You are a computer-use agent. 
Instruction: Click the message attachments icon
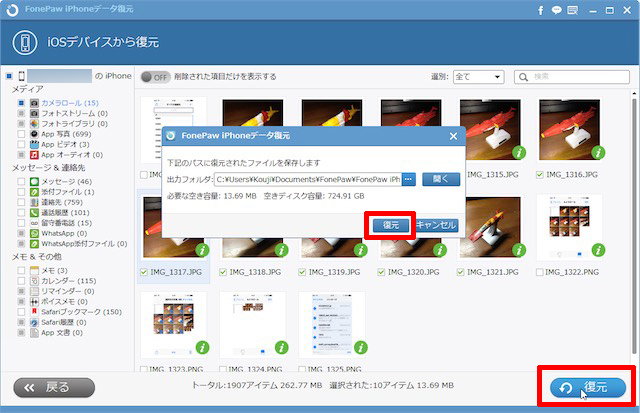click(x=34, y=191)
